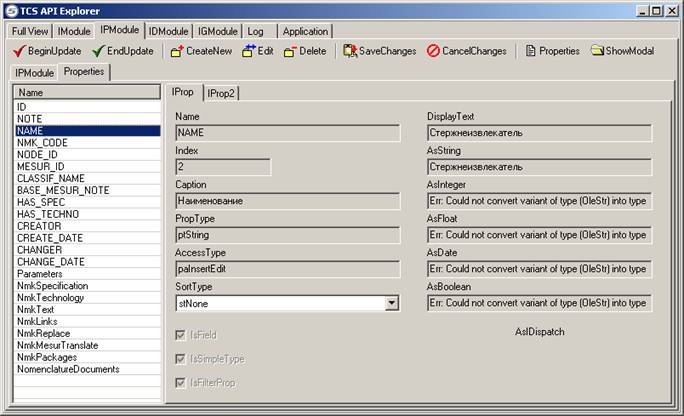
Task: Select NMK_CODE in the property list
Action: (x=42, y=142)
